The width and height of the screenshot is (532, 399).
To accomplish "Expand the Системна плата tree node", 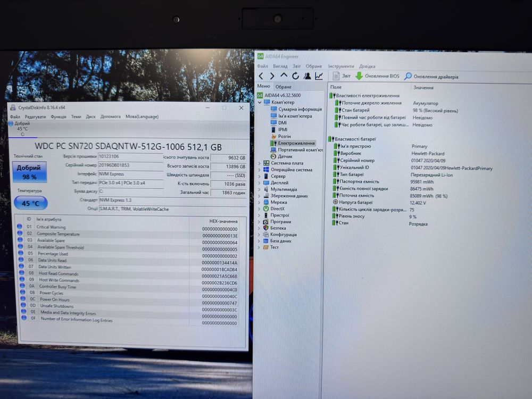I will tap(259, 163).
